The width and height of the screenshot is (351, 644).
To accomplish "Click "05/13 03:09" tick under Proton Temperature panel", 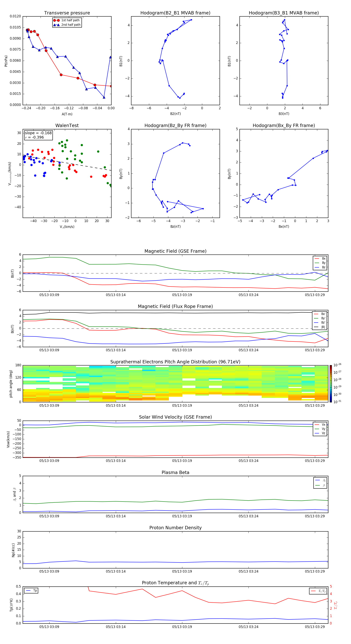I will [49, 627].
